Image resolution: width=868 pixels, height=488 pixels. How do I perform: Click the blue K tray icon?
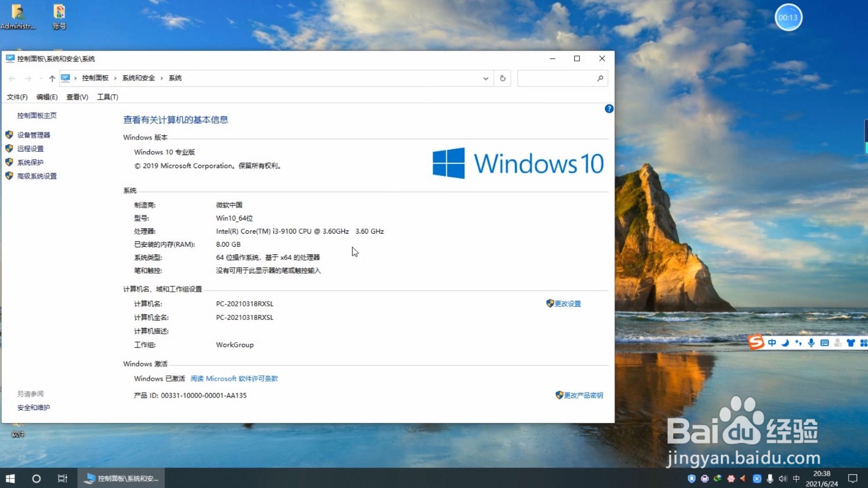click(757, 478)
